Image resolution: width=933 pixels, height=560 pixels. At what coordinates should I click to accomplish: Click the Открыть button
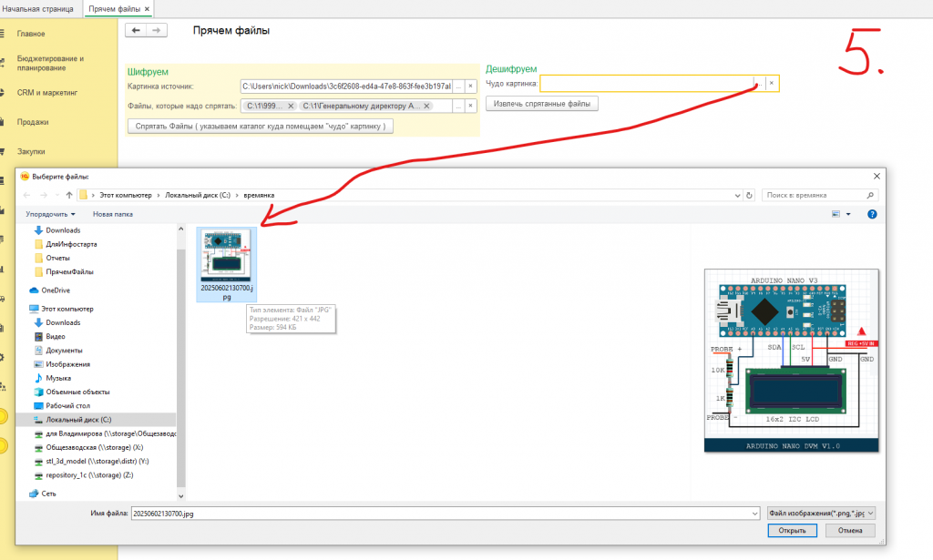coord(792,530)
